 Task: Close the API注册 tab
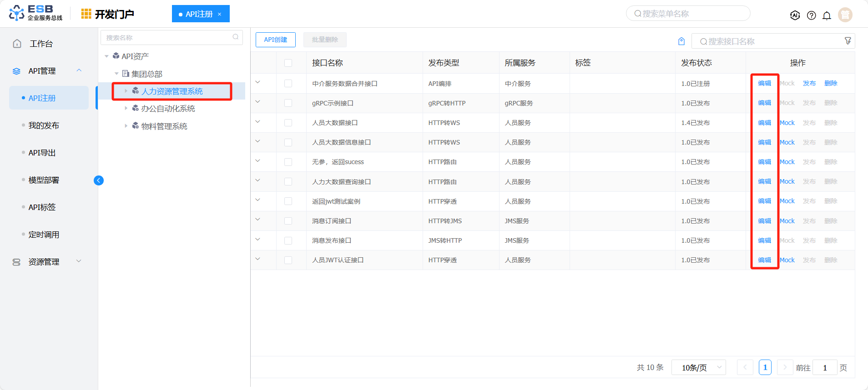(219, 14)
